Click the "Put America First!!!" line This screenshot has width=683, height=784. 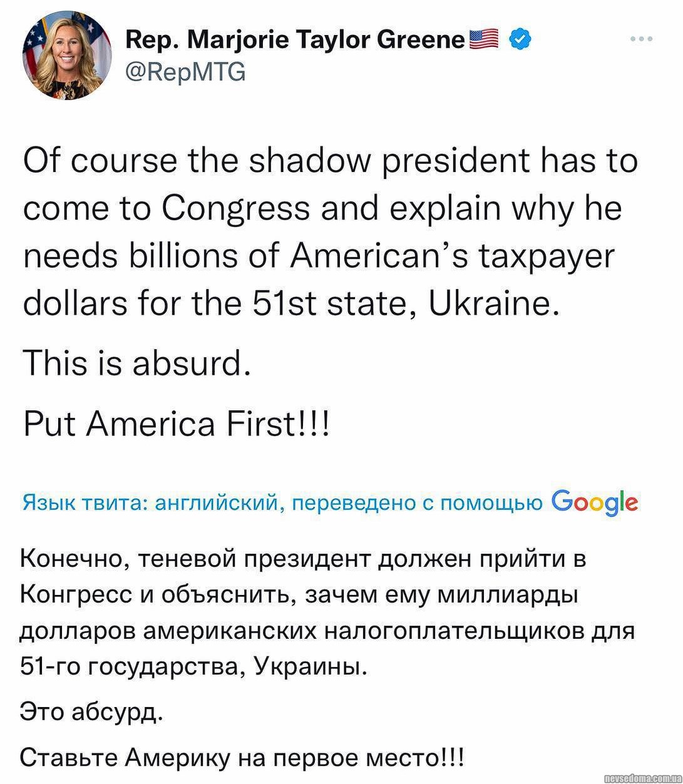coord(176,425)
